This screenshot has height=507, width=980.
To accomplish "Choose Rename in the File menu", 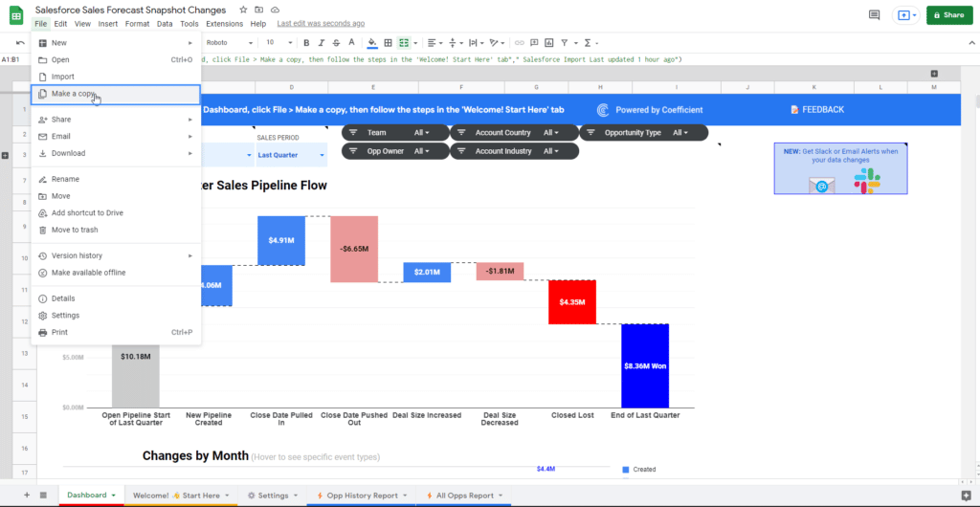I will 116,179.
